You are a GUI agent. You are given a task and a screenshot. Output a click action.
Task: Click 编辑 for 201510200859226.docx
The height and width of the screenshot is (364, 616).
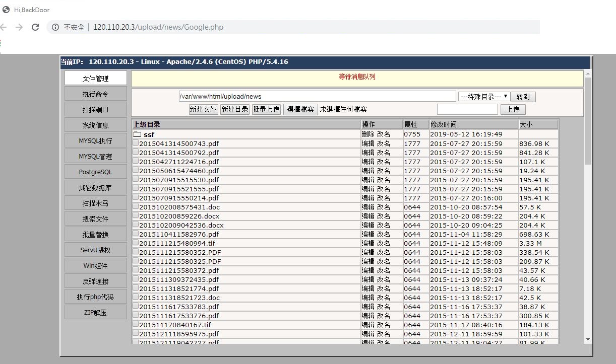(x=368, y=216)
